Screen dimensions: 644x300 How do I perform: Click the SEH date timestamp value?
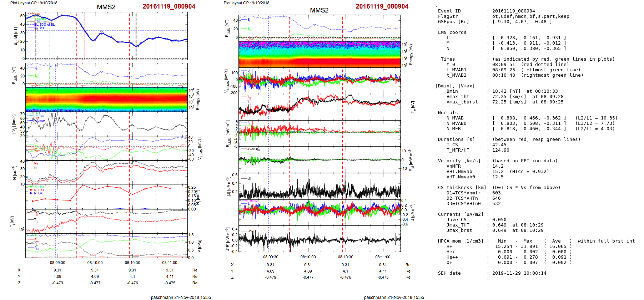(519, 273)
